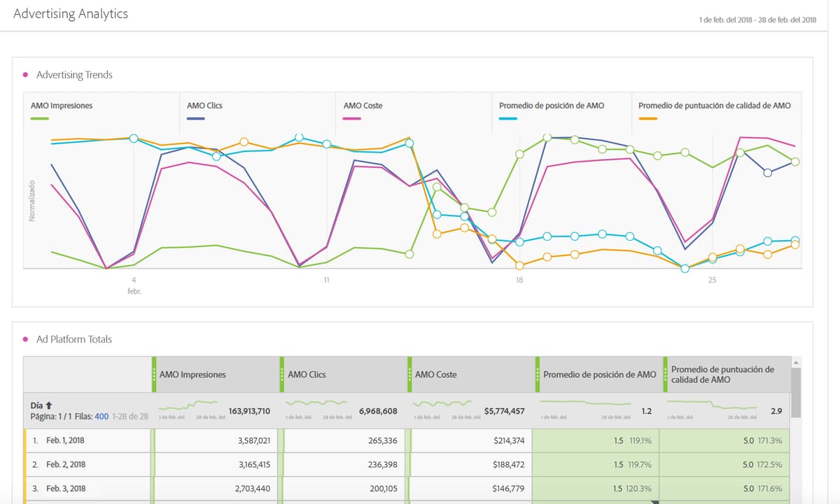Click the pink dot icon beside Ad Platform Totals
This screenshot has width=840, height=504.
26,339
